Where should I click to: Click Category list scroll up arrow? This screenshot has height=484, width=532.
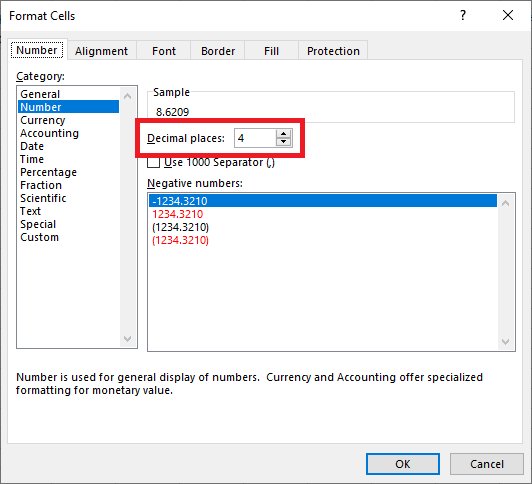pyautogui.click(x=128, y=96)
